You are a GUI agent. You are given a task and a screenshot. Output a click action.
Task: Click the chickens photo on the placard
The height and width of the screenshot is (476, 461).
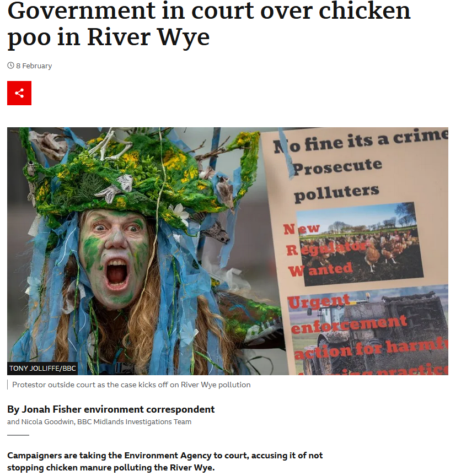[x=360, y=244]
